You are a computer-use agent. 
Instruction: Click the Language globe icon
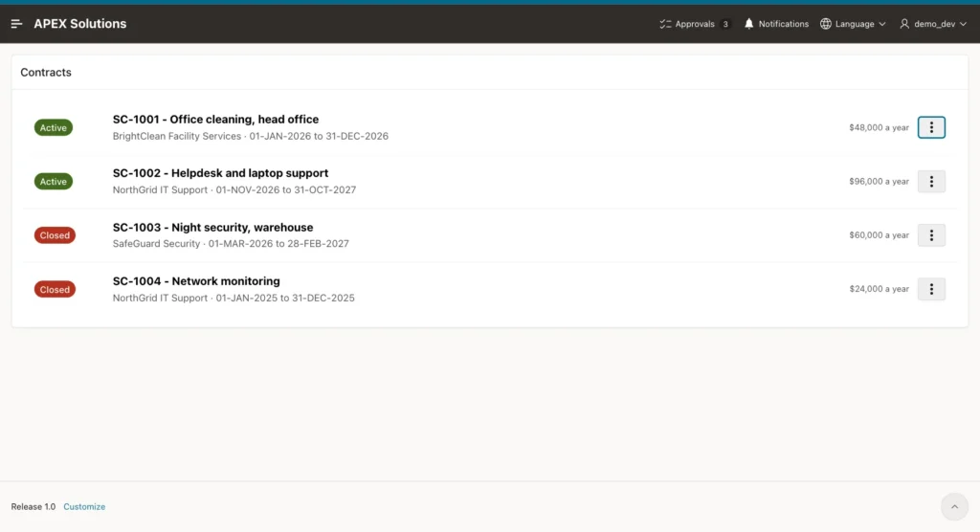click(826, 24)
